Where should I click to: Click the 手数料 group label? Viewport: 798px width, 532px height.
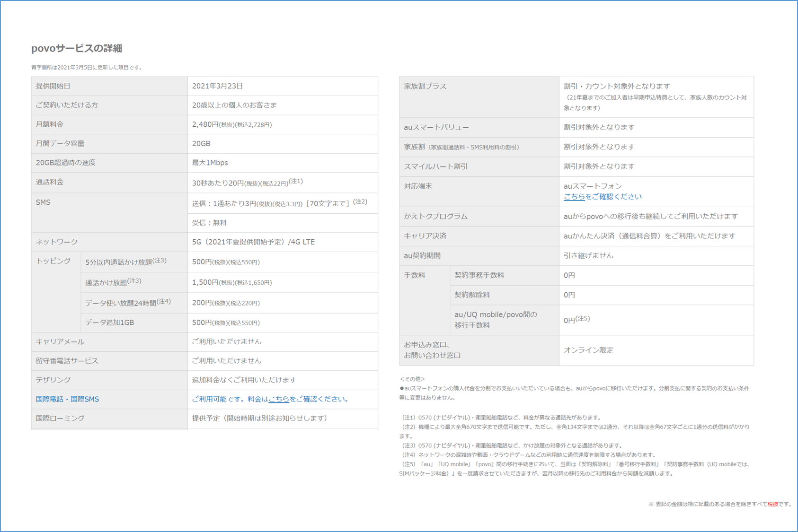coord(414,275)
